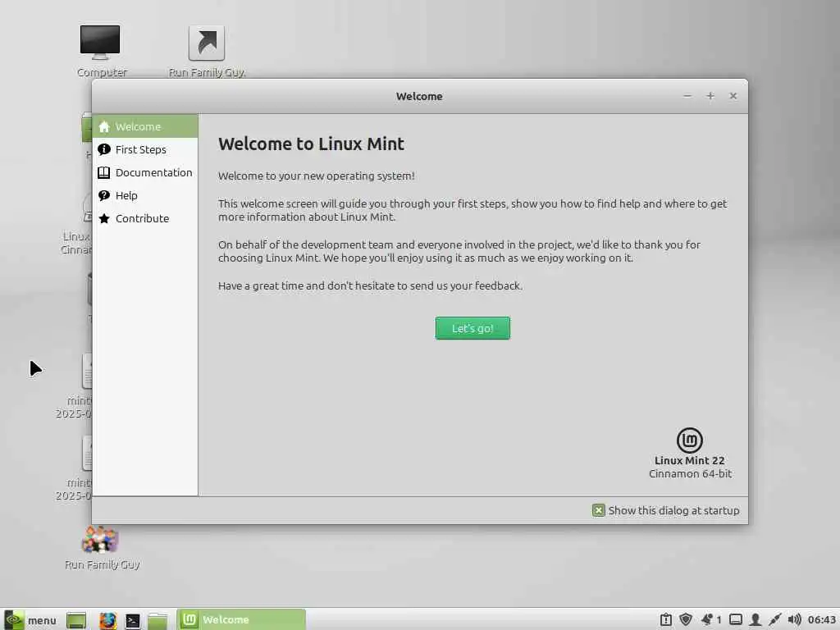Click the Welcome title bar text

pyautogui.click(x=419, y=97)
